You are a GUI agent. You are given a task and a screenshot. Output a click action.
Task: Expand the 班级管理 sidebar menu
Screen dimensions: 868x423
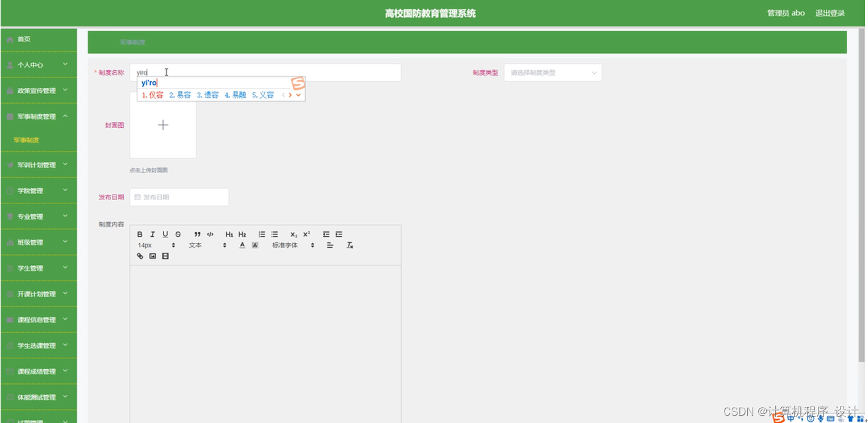point(39,242)
